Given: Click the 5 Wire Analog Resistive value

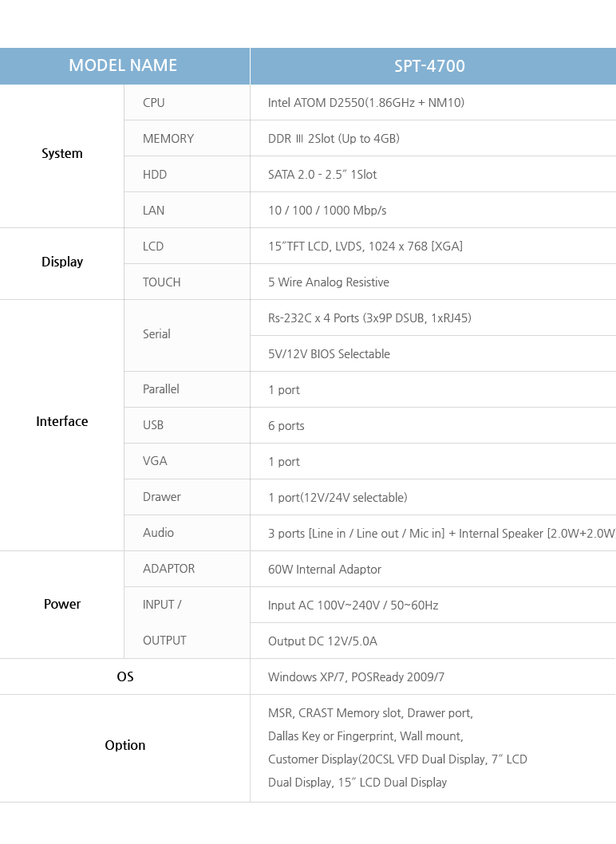Looking at the screenshot, I should (329, 282).
